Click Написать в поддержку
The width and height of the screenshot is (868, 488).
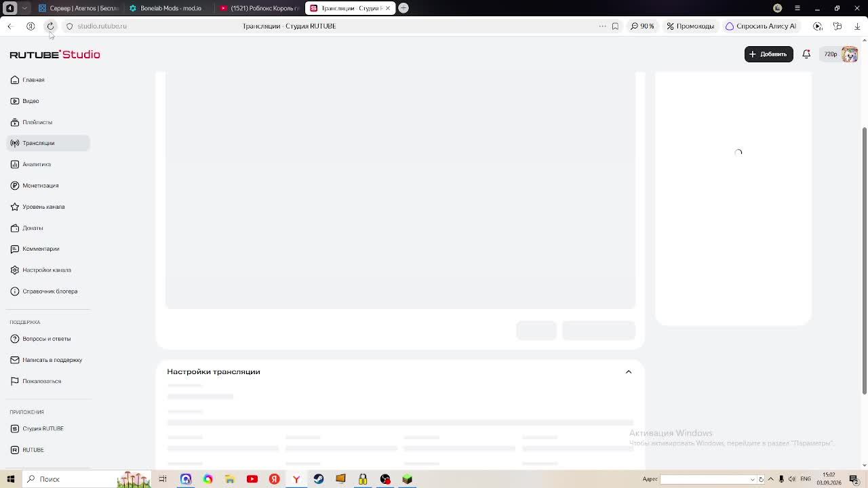tap(46, 360)
